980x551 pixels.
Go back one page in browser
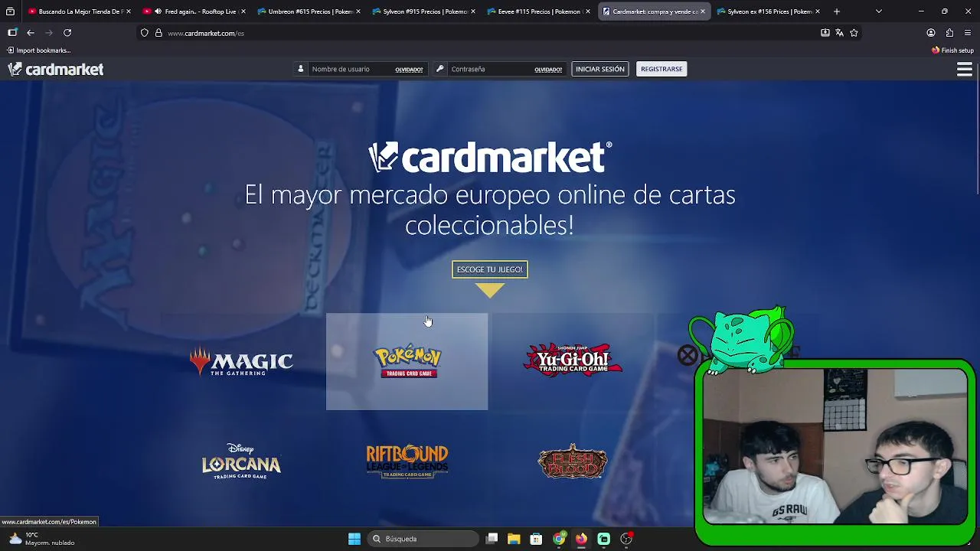click(31, 33)
